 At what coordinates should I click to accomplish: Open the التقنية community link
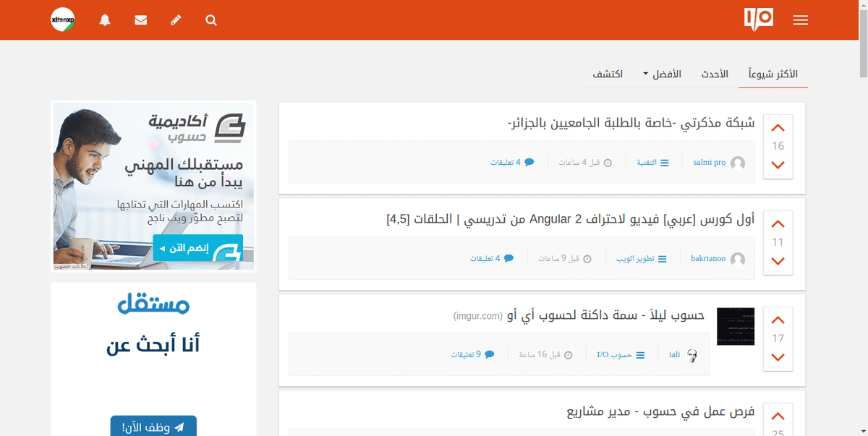(652, 163)
